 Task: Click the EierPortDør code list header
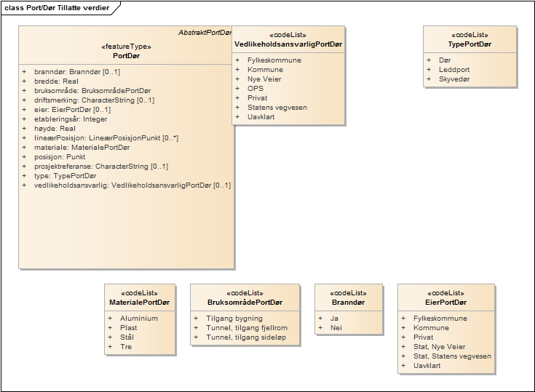coord(445,302)
